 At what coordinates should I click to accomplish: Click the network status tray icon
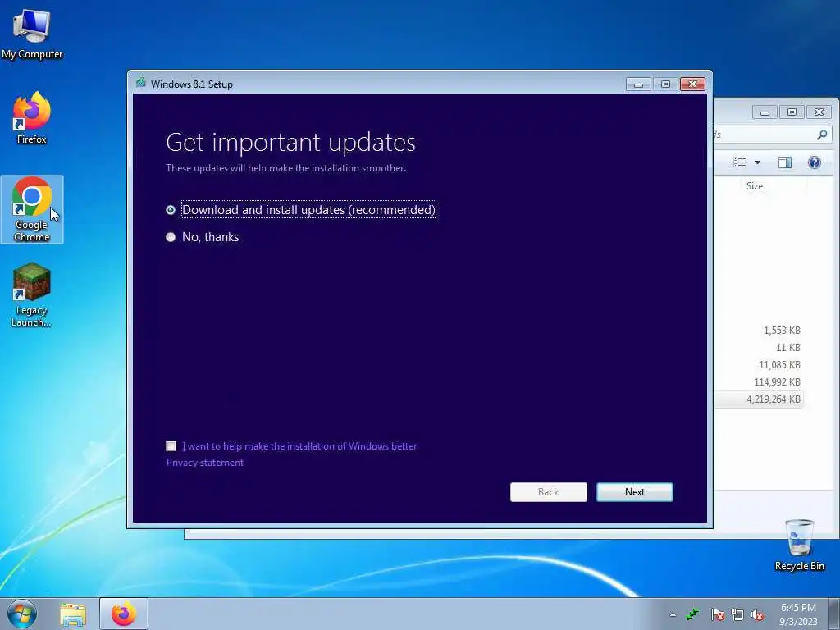pos(737,614)
